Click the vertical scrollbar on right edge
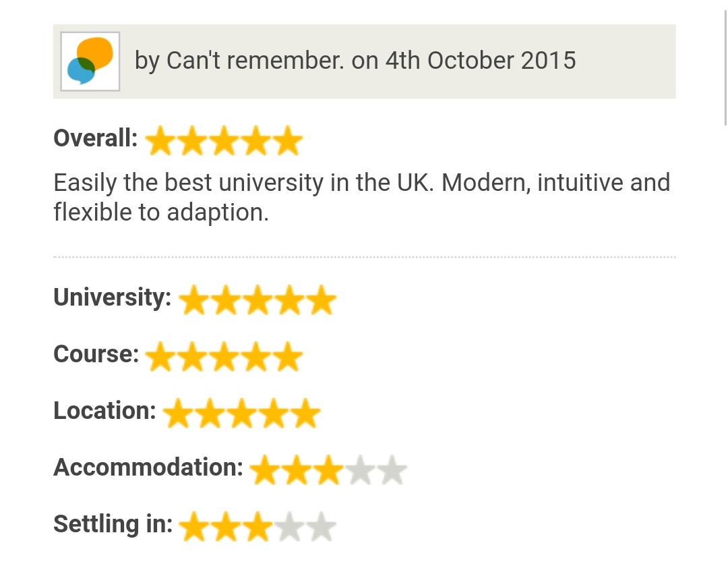The width and height of the screenshot is (728, 566). click(725, 67)
